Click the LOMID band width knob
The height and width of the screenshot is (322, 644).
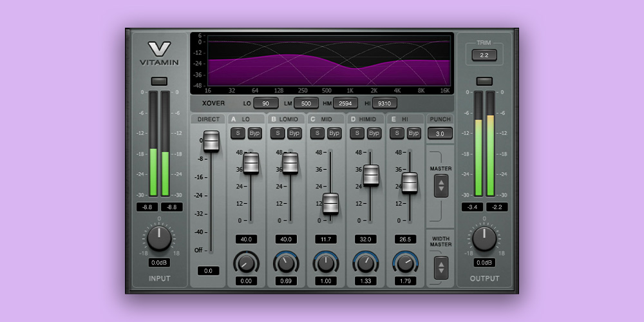click(287, 263)
